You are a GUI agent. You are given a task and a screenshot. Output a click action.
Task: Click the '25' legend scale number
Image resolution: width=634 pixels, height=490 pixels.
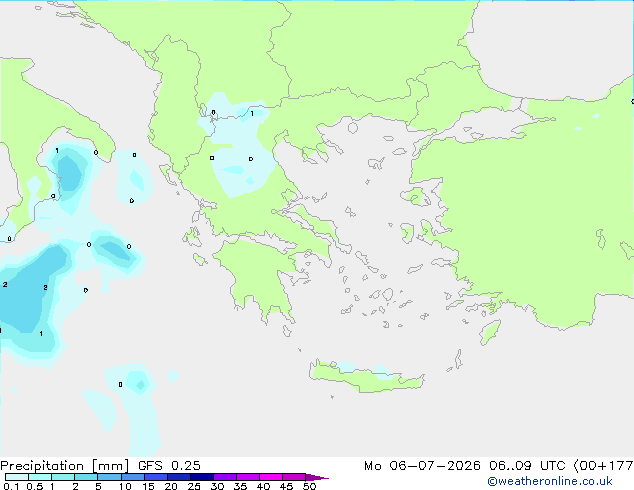coord(194,486)
